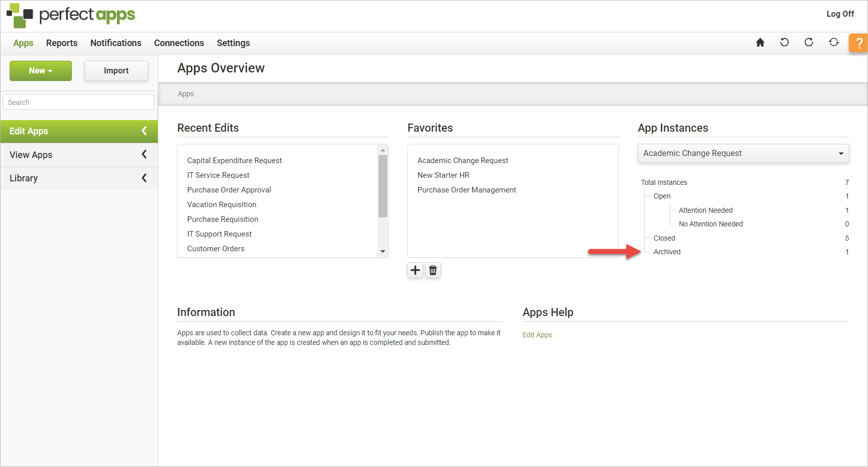Expand the View Apps sidebar section

click(x=78, y=155)
